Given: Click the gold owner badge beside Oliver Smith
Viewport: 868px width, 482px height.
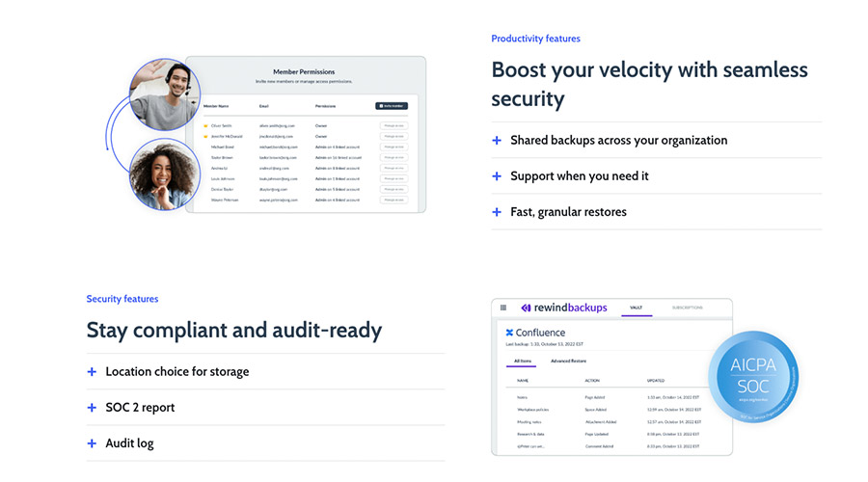Looking at the screenshot, I should pos(205,125).
